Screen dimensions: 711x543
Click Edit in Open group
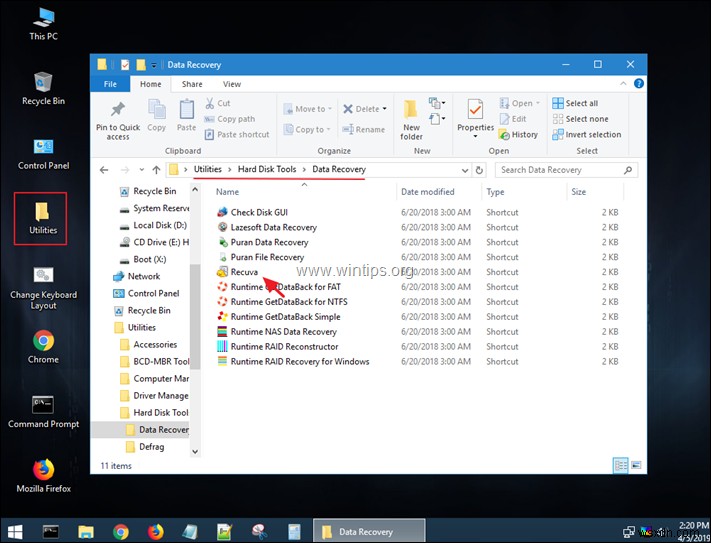[513, 119]
